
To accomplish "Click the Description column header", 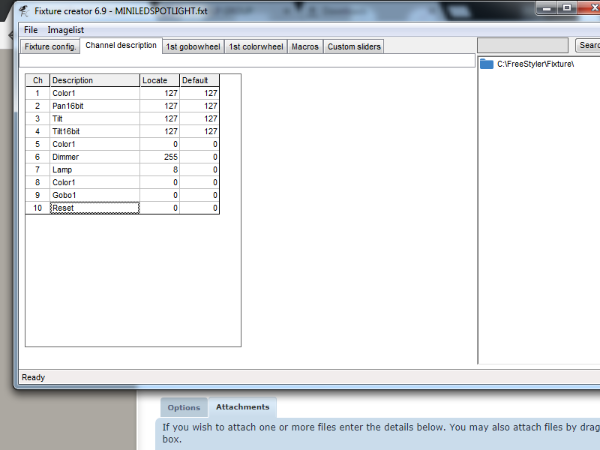I will (x=94, y=80).
